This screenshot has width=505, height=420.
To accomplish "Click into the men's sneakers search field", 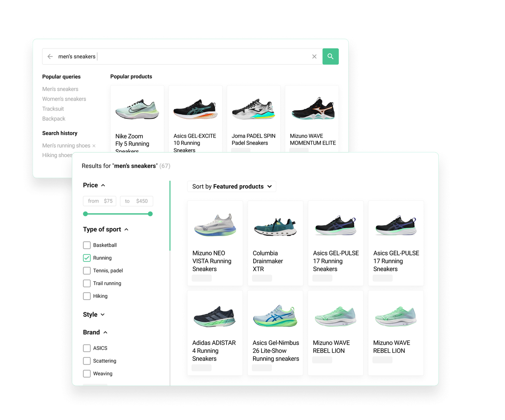I will [x=181, y=56].
